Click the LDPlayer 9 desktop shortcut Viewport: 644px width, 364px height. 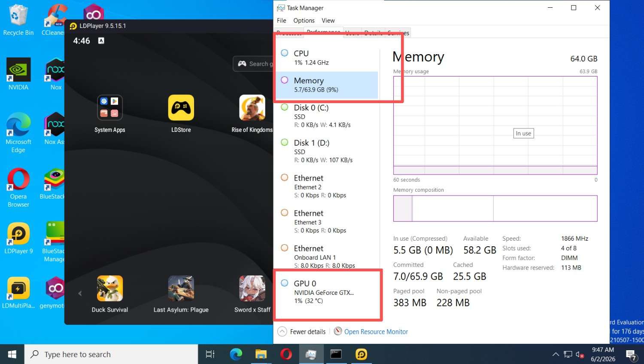coord(18,238)
